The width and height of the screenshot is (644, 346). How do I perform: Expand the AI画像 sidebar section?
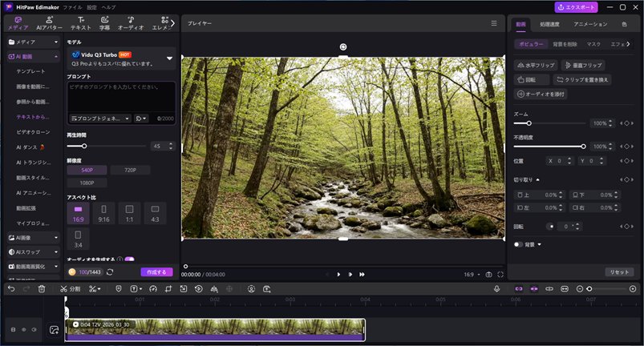tap(33, 238)
